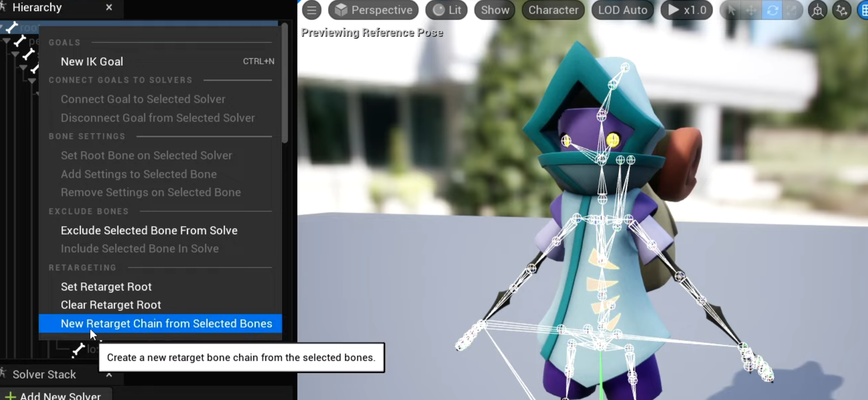The image size is (868, 400).
Task: Collapse the Solver Stack panel chevron
Action: click(109, 374)
